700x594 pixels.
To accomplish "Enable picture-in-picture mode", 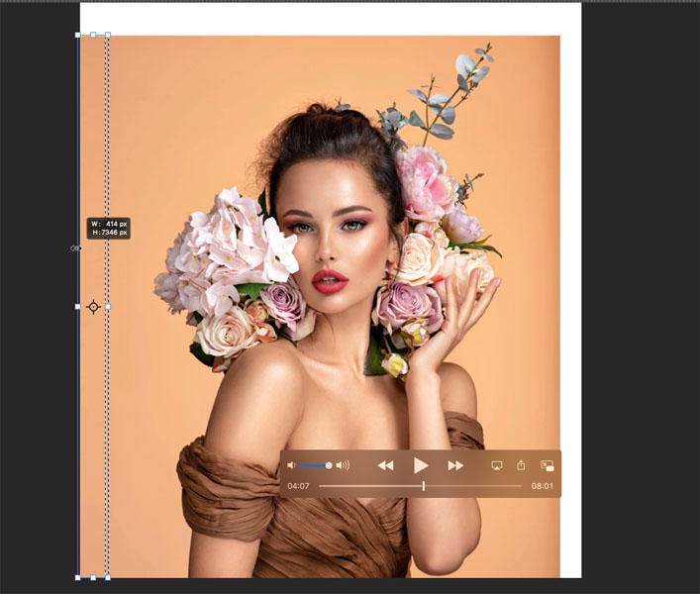I will click(547, 466).
